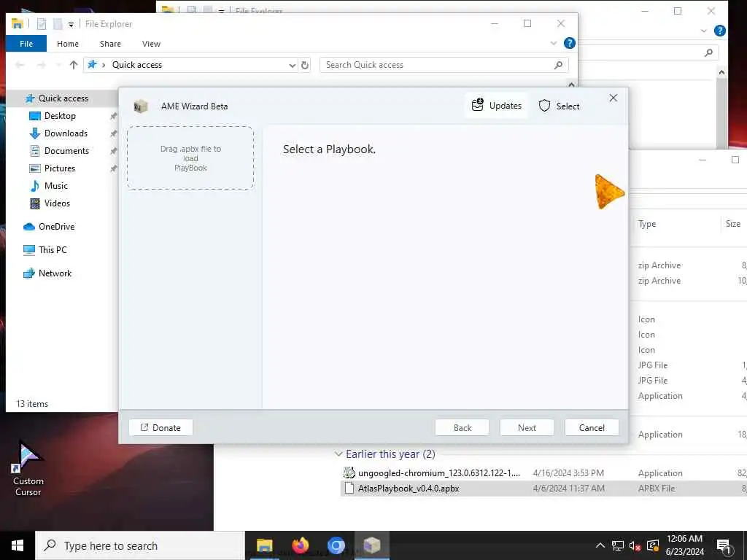Screen dimensions: 747x560
Task: Expand ribbon chevron in rear Explorer window
Action: pos(704,31)
